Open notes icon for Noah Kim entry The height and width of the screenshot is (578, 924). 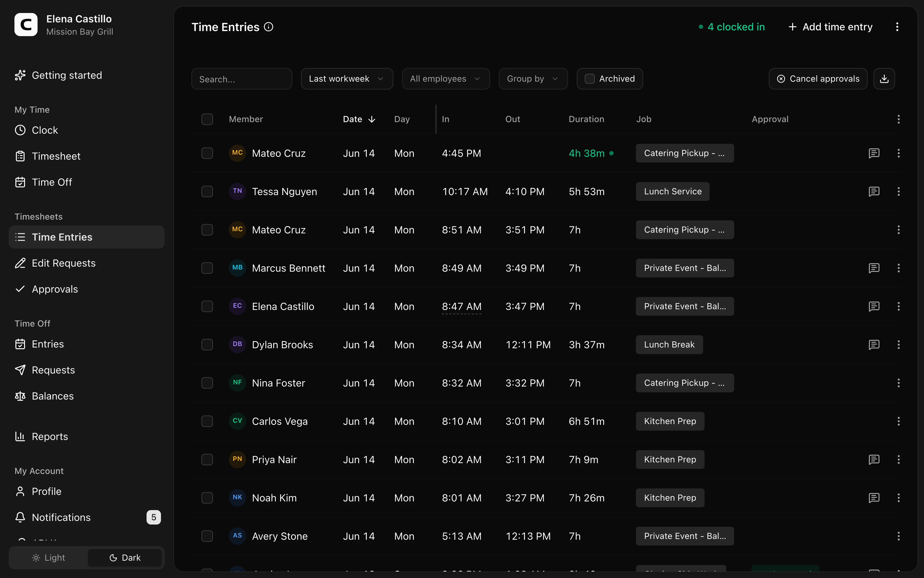click(874, 498)
